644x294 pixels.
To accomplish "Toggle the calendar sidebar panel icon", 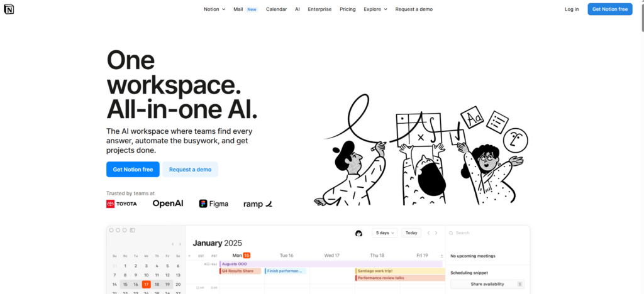I will tap(132, 231).
